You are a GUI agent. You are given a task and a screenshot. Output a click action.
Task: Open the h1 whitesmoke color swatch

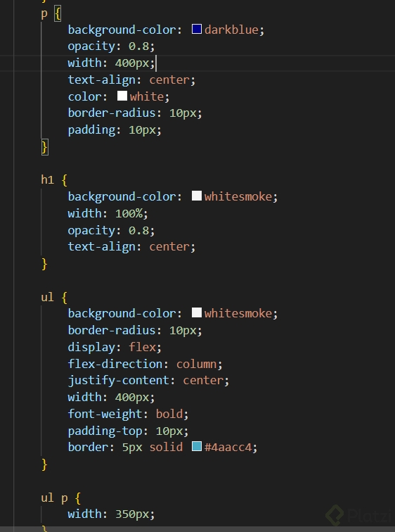(197, 196)
